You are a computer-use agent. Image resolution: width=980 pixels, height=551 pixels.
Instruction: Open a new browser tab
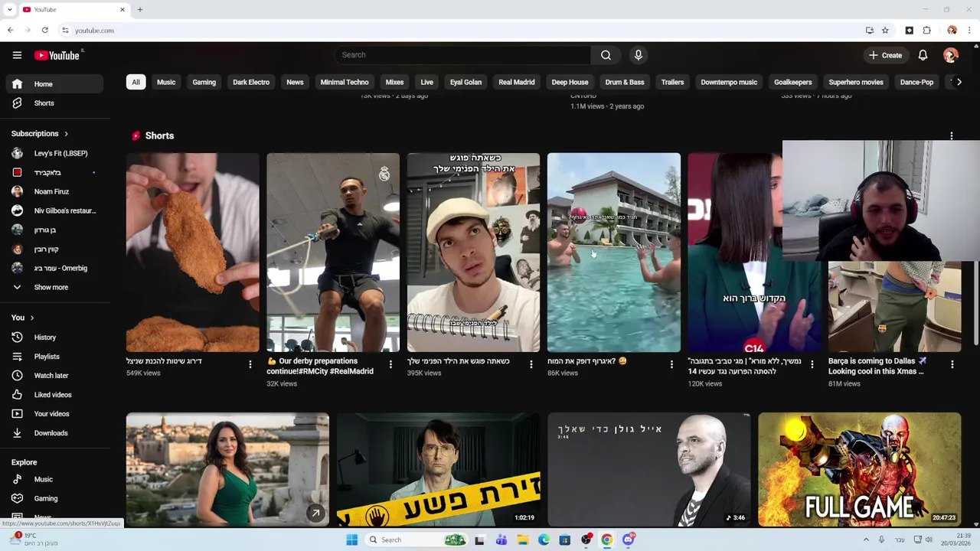click(x=140, y=10)
